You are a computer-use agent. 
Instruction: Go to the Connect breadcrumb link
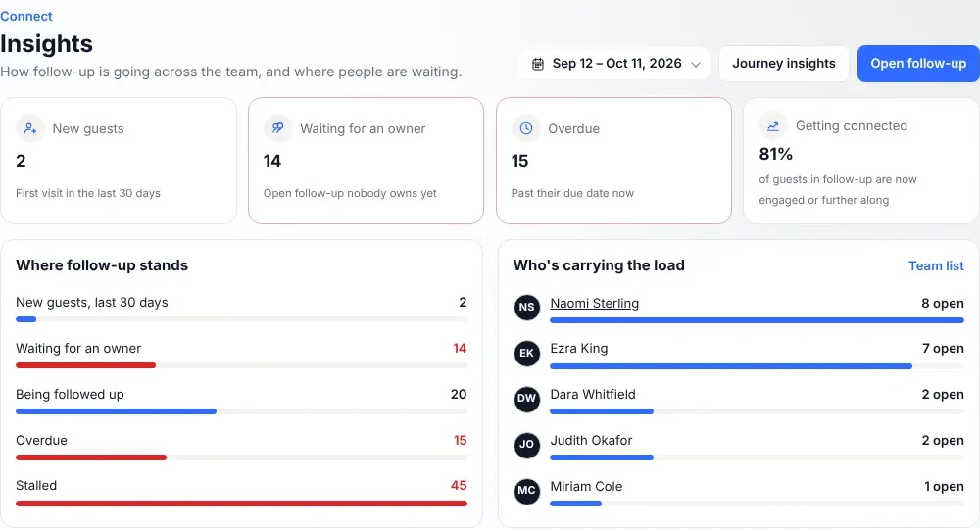[26, 17]
